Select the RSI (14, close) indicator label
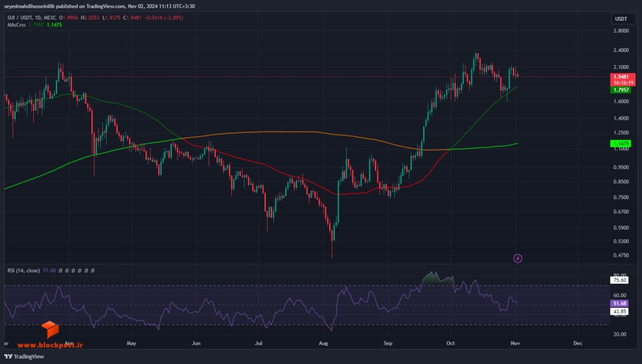The width and height of the screenshot is (642, 364). click(24, 271)
